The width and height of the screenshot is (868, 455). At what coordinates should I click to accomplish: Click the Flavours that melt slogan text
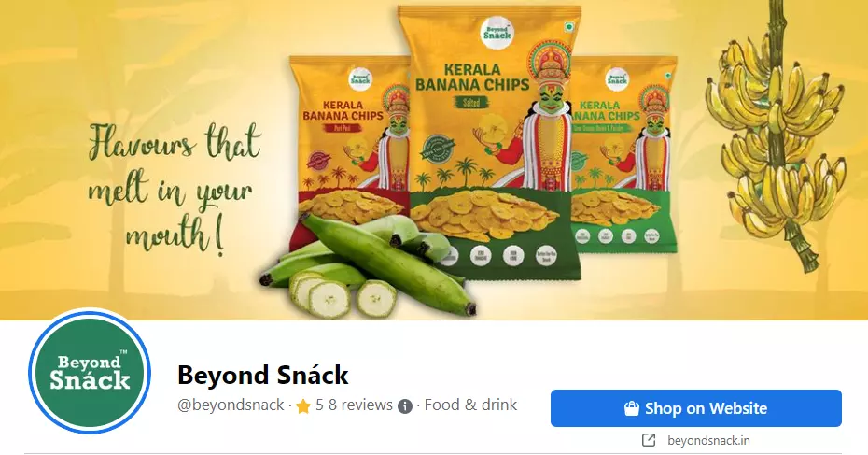pyautogui.click(x=175, y=189)
